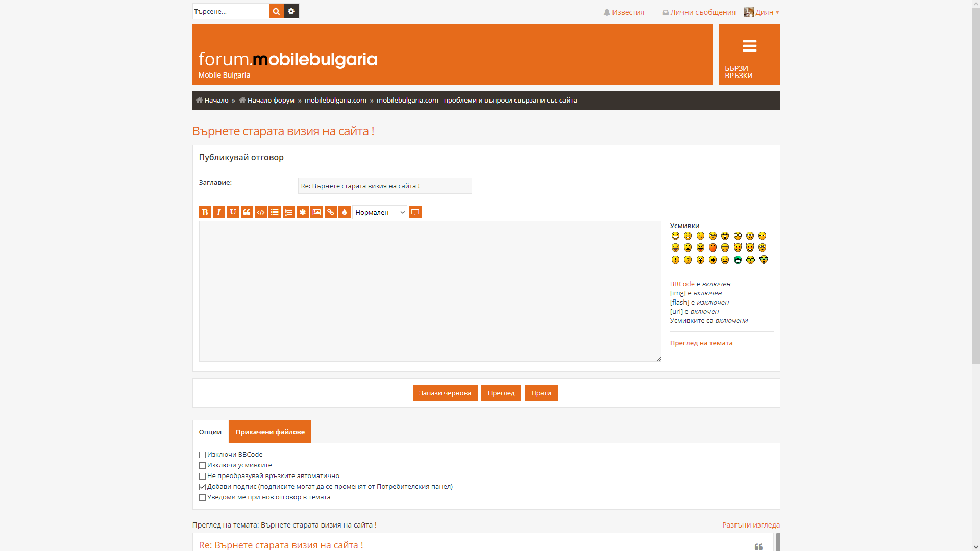Click the search magnifier button
This screenshot has height=551, width=980.
tap(276, 11)
